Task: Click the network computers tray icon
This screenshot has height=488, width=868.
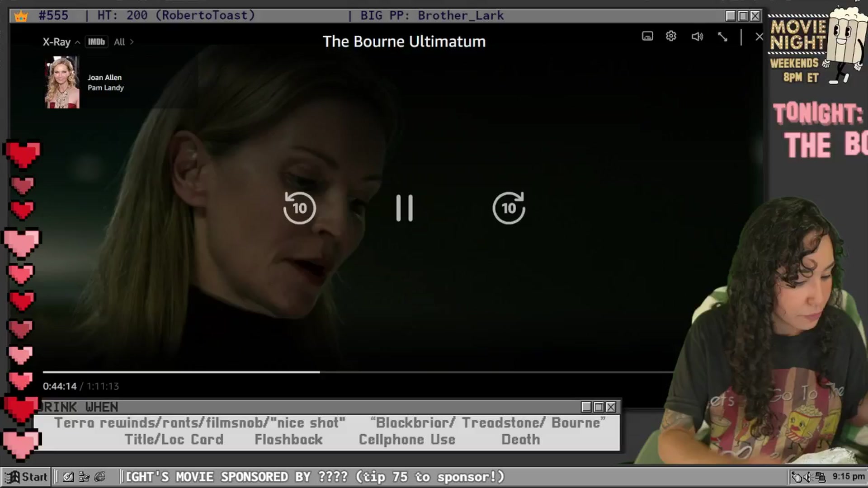Action: coord(821,477)
